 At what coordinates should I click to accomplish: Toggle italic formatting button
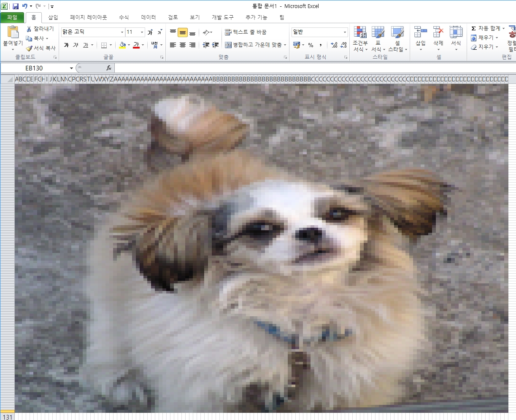76,45
